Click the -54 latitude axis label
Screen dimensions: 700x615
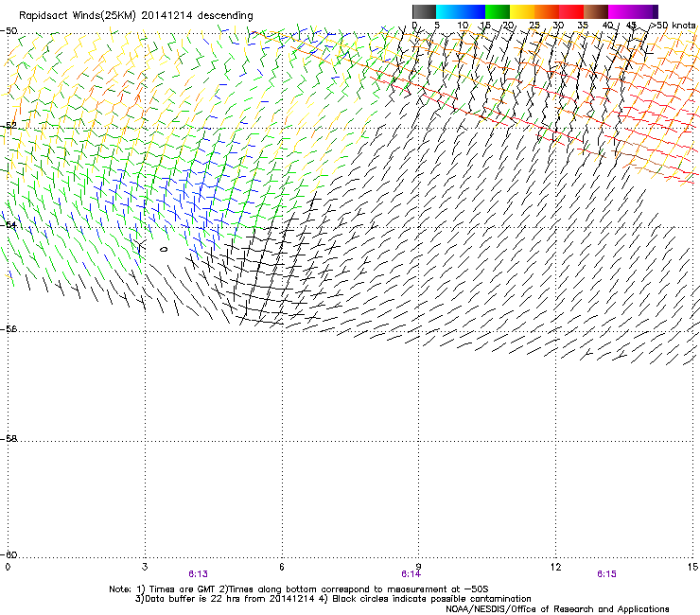[9, 224]
